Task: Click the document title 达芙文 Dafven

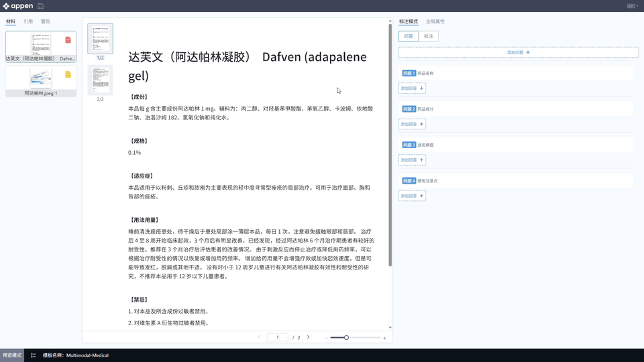Action: coord(248,66)
